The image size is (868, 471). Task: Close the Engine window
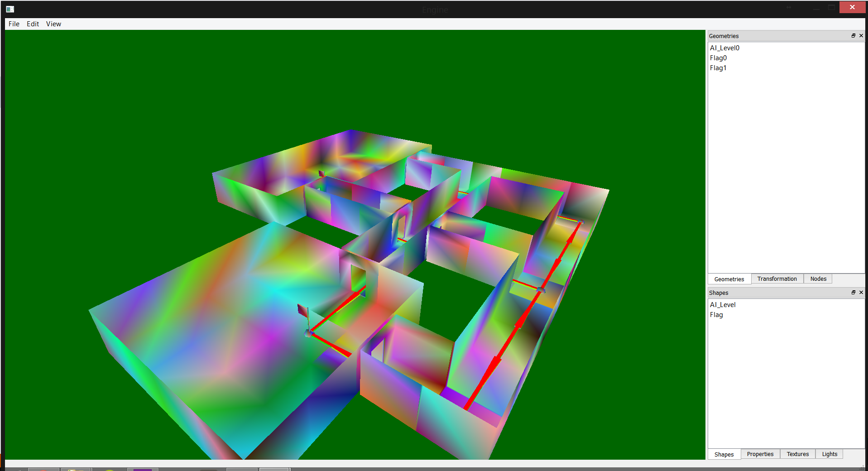pos(852,7)
